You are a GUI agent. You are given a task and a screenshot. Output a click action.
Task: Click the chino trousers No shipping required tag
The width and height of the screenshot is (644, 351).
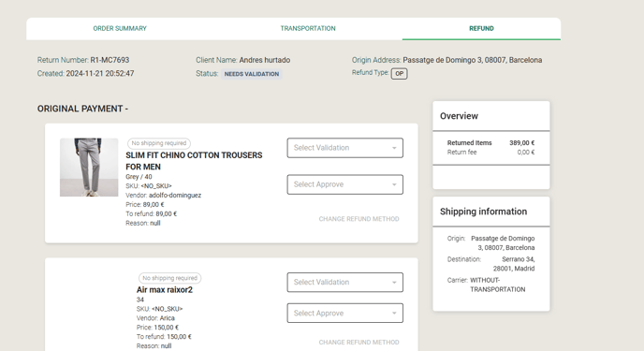(159, 143)
